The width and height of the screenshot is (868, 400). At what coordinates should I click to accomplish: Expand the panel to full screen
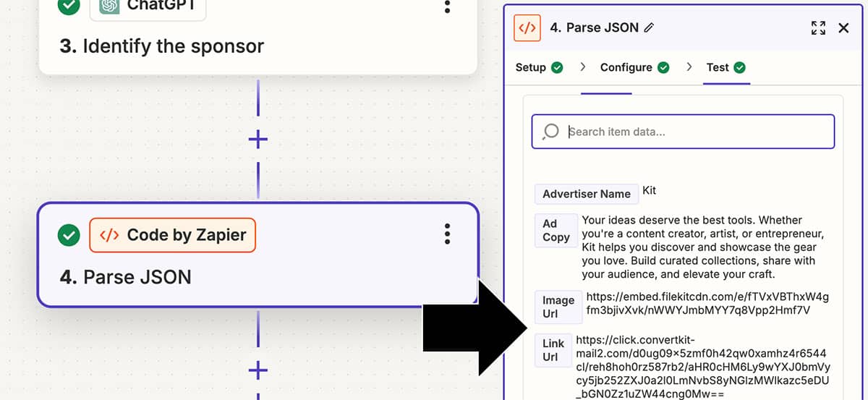818,28
